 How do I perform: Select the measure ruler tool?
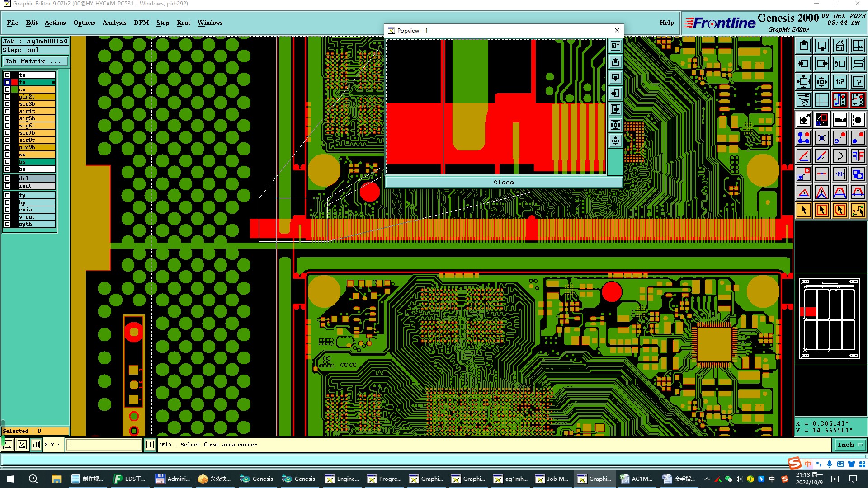click(x=840, y=120)
